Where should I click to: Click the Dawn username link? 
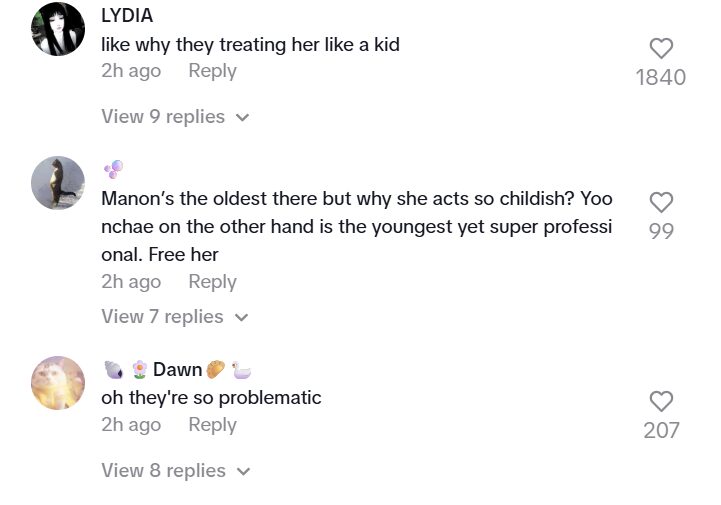(177, 370)
